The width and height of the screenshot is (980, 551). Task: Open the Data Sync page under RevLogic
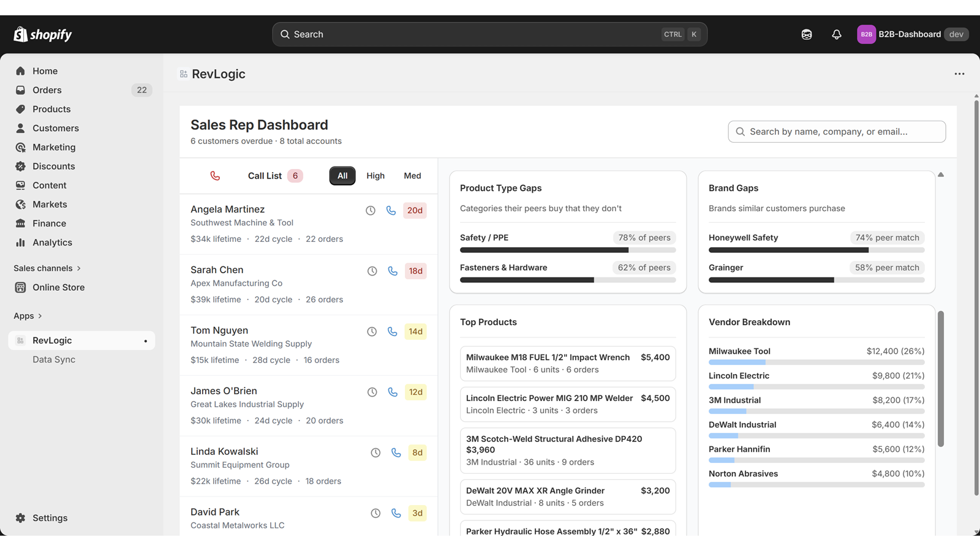tap(54, 359)
